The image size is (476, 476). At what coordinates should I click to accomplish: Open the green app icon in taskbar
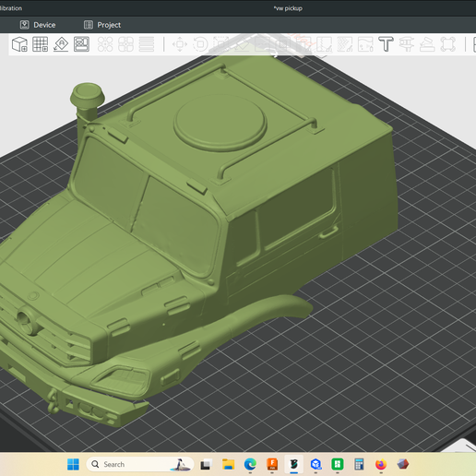(x=338, y=464)
